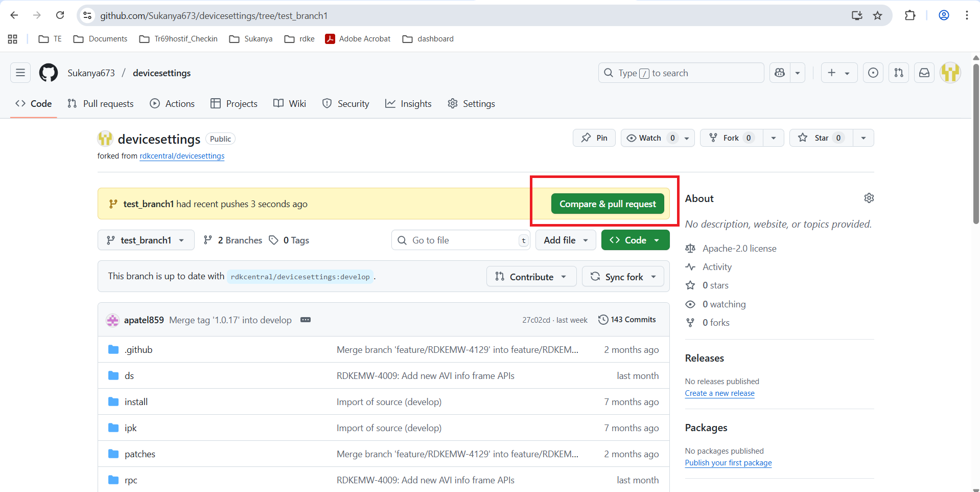Open the Insights tab

tap(408, 104)
